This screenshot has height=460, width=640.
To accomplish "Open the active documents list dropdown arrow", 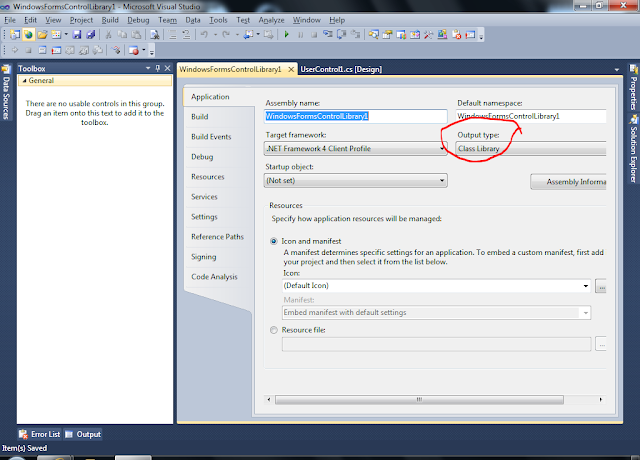I will point(617,70).
